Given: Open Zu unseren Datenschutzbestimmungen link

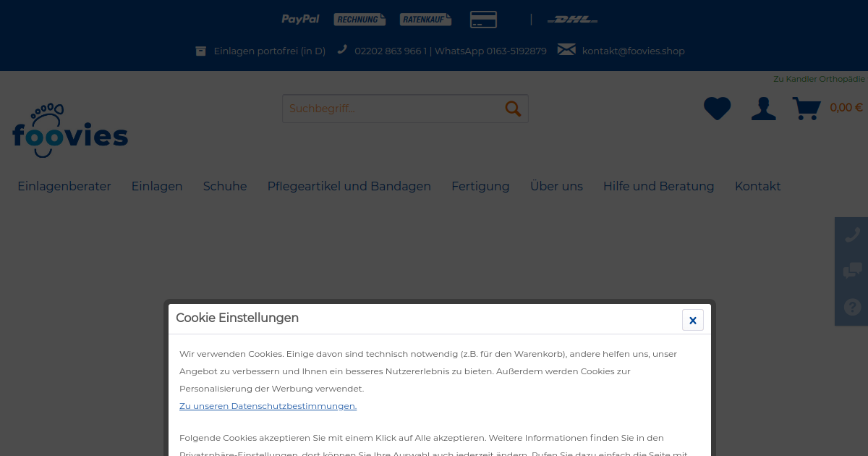Looking at the screenshot, I should [x=268, y=406].
